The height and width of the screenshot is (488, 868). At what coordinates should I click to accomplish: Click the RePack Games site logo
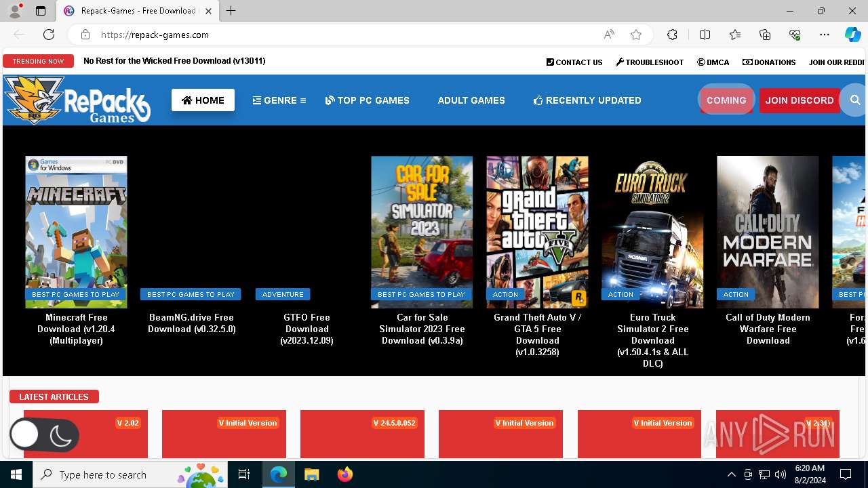(77, 100)
